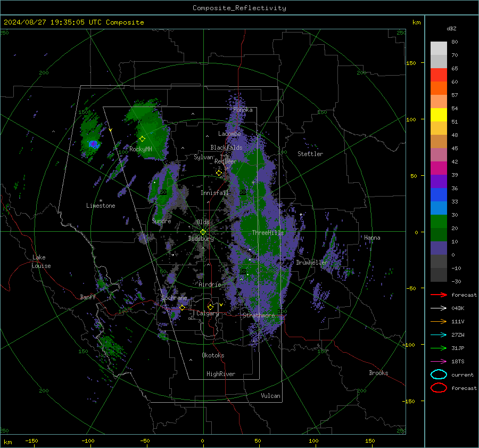
Task: Click the Lacombe city label
Action: 229,134
